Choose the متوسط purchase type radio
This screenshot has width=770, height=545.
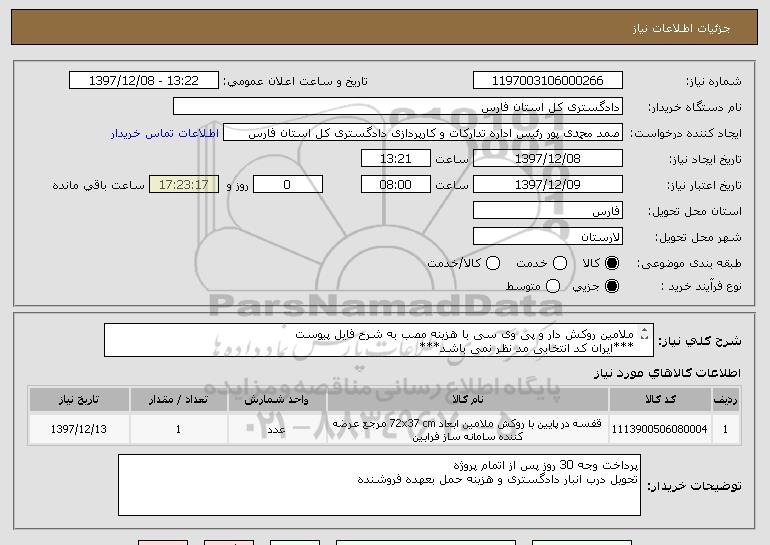[x=553, y=286]
